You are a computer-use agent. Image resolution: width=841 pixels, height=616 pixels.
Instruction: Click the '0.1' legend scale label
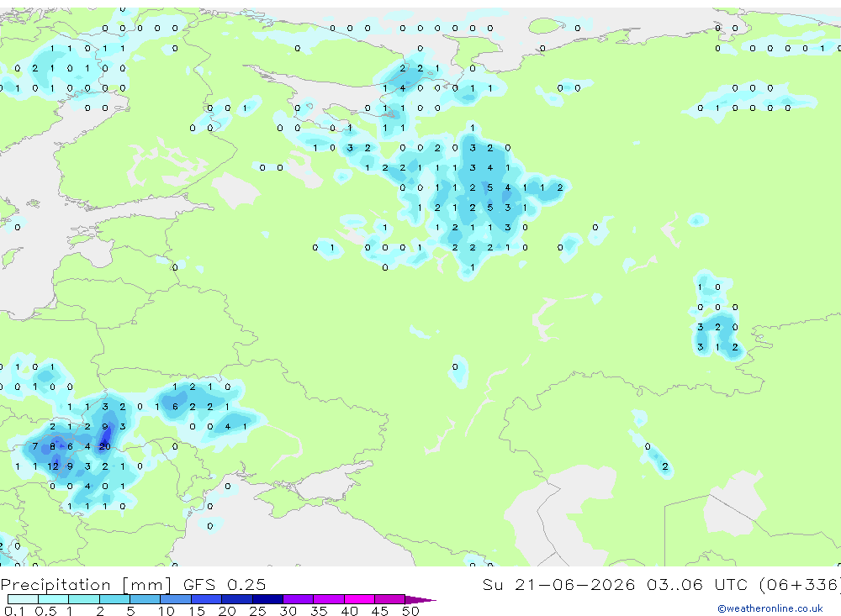pyautogui.click(x=14, y=611)
